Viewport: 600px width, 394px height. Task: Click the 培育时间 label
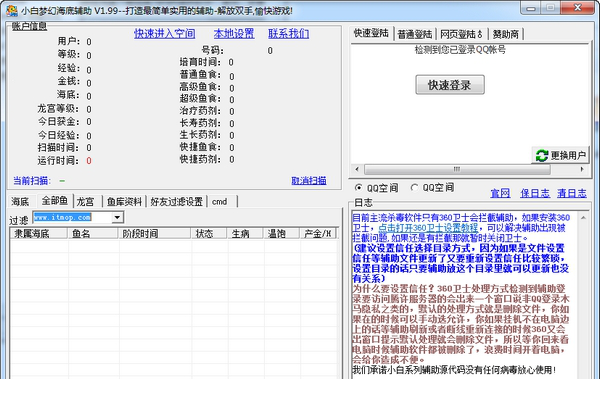[x=200, y=62]
